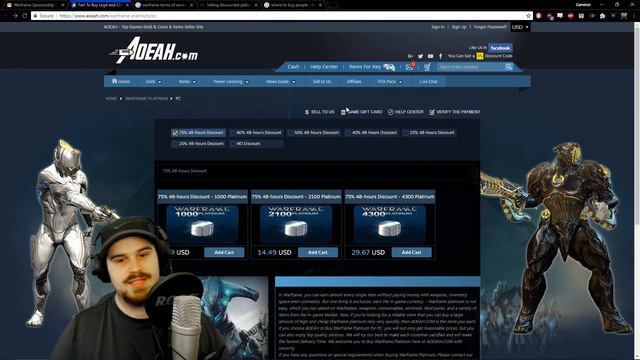Click the Discount Code link
This screenshot has width=640, height=360.
[498, 56]
